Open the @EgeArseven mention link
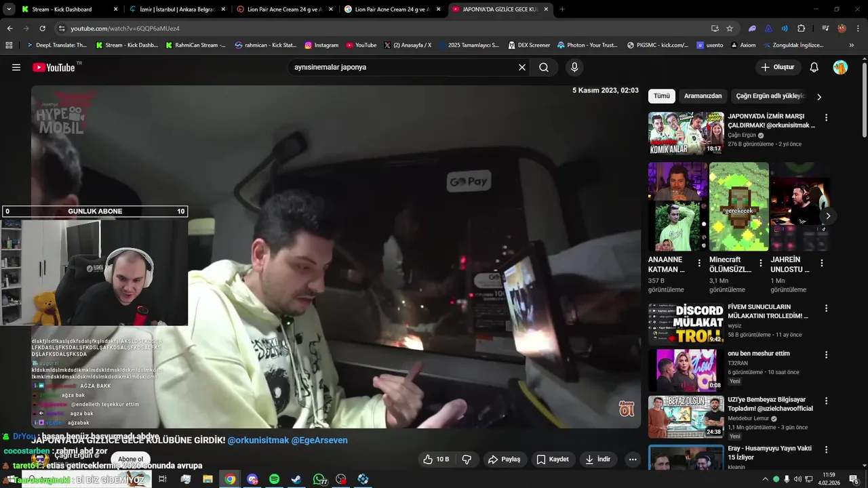 tap(319, 440)
